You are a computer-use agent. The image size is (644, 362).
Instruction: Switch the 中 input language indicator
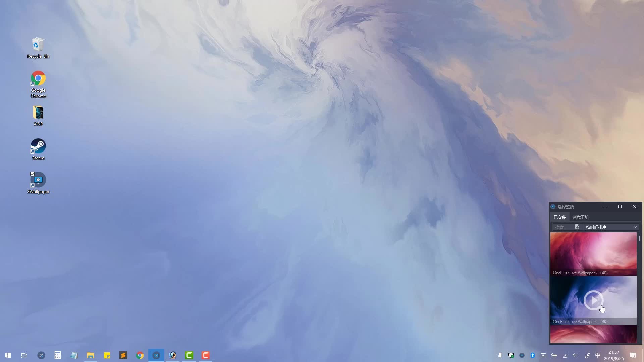click(x=598, y=355)
